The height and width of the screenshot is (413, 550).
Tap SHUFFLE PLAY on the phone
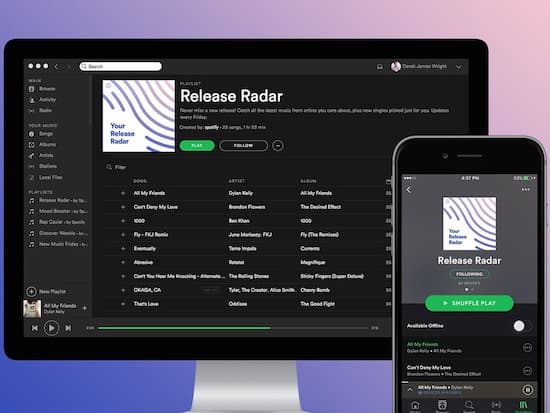[469, 303]
